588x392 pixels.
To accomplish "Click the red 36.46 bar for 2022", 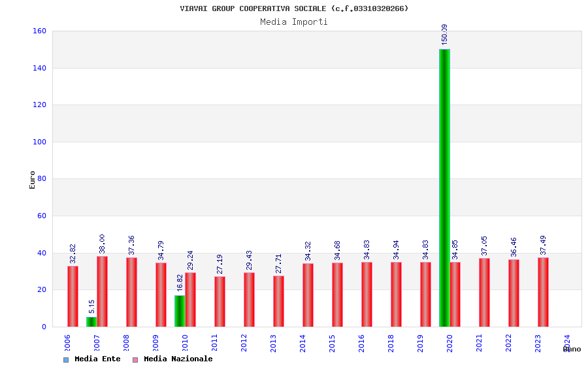I will (x=514, y=293).
